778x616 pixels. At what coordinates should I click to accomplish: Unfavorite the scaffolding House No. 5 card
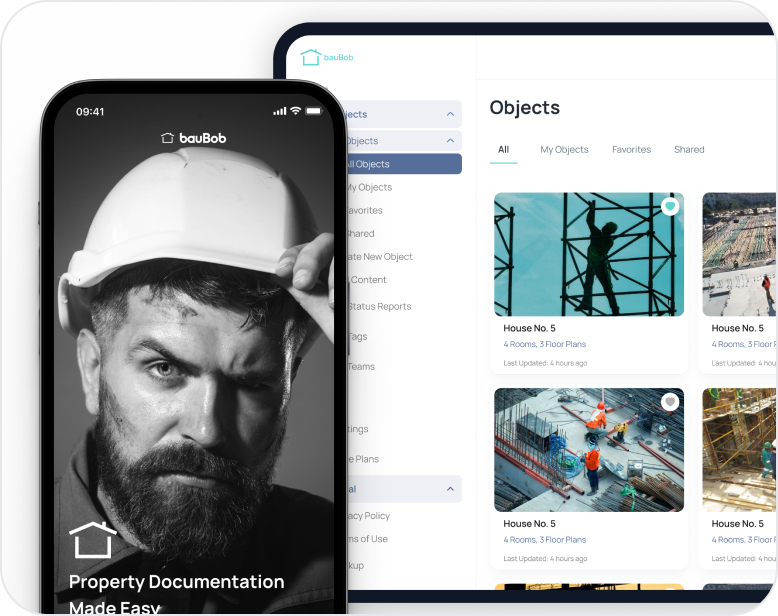tap(670, 206)
